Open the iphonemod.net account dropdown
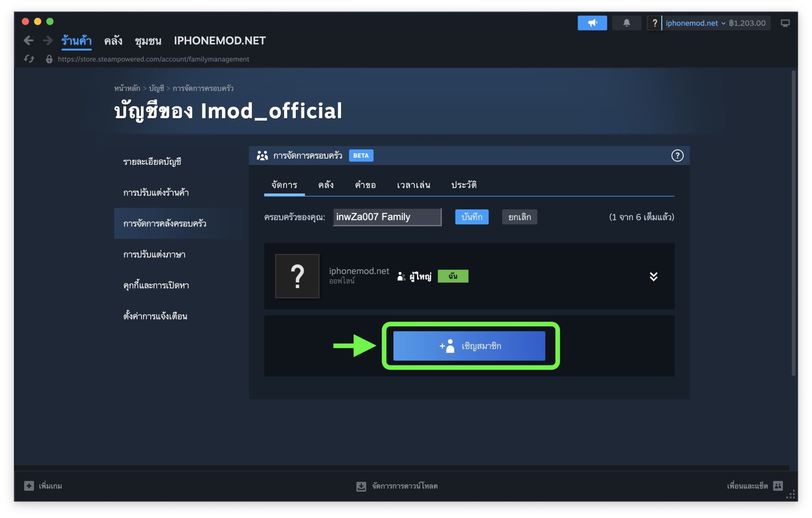The height and width of the screenshot is (518, 812). (x=695, y=23)
